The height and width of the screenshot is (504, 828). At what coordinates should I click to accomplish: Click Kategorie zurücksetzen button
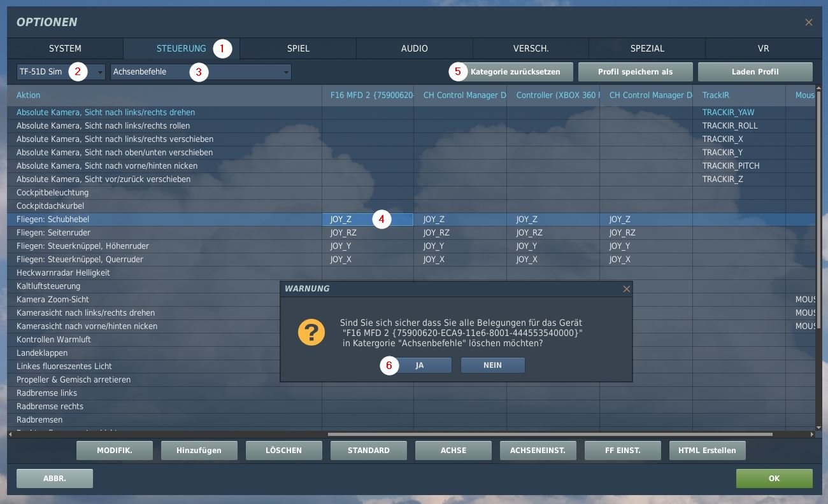(x=515, y=72)
